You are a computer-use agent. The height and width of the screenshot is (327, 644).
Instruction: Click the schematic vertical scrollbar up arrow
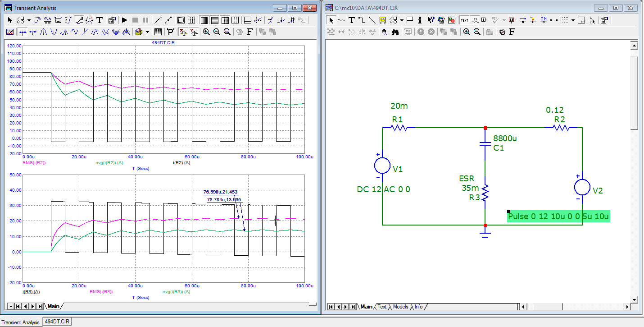pyautogui.click(x=634, y=46)
